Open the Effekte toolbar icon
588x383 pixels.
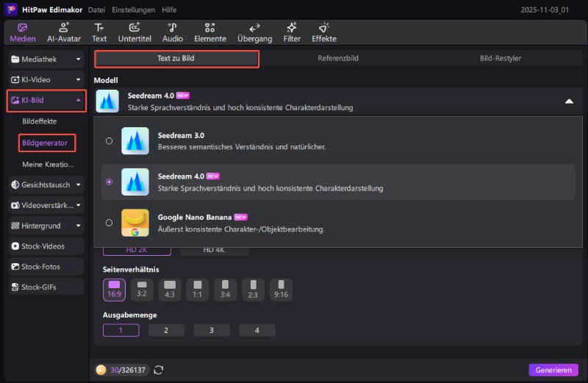[x=324, y=32]
